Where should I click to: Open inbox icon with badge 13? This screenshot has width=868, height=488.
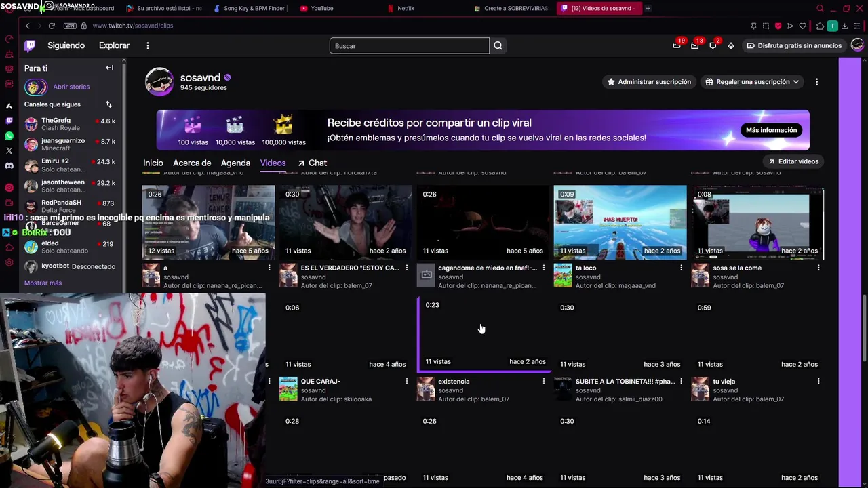[695, 45]
